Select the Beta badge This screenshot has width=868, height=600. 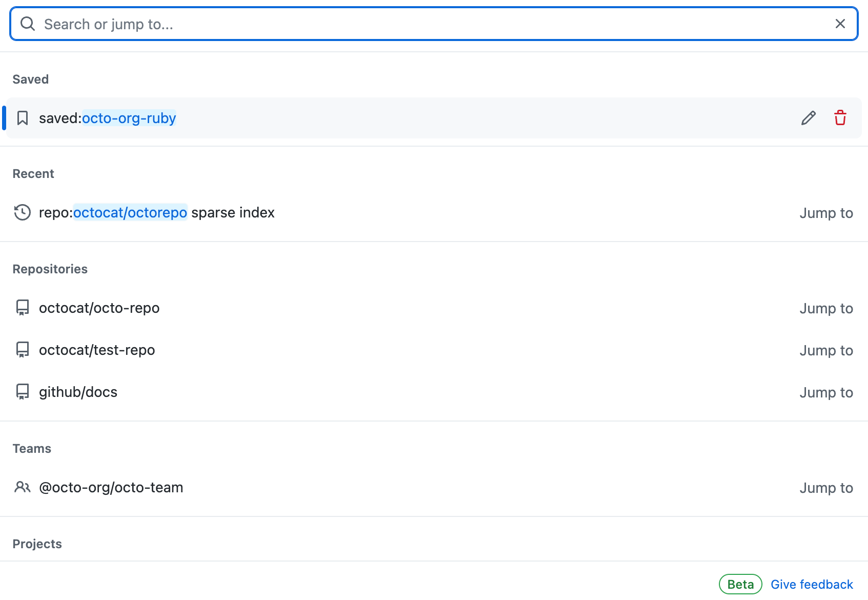tap(740, 584)
